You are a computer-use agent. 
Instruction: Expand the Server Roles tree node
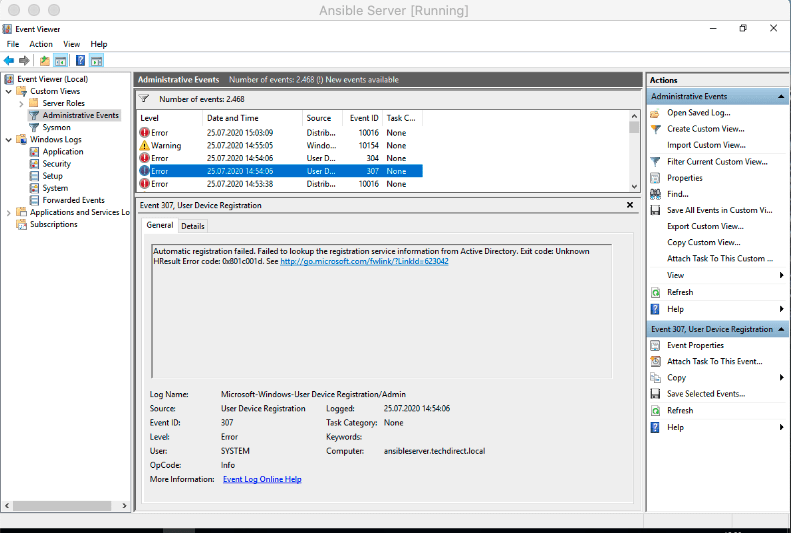[x=21, y=103]
